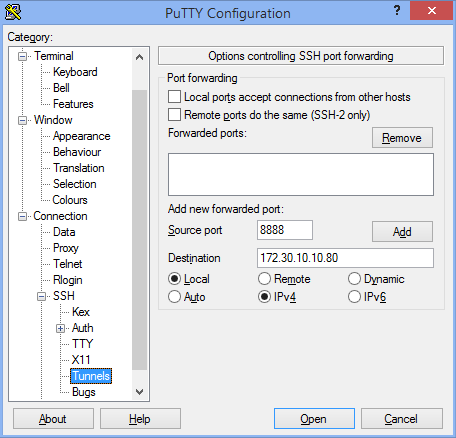Open the Auth category
Screen dimensions: 456x438
tap(83, 328)
